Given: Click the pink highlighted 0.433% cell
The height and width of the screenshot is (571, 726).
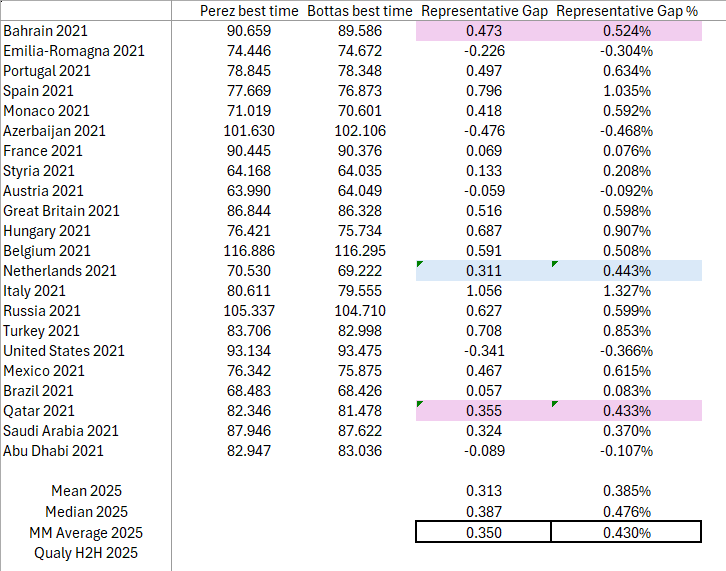Looking at the screenshot, I should (627, 411).
